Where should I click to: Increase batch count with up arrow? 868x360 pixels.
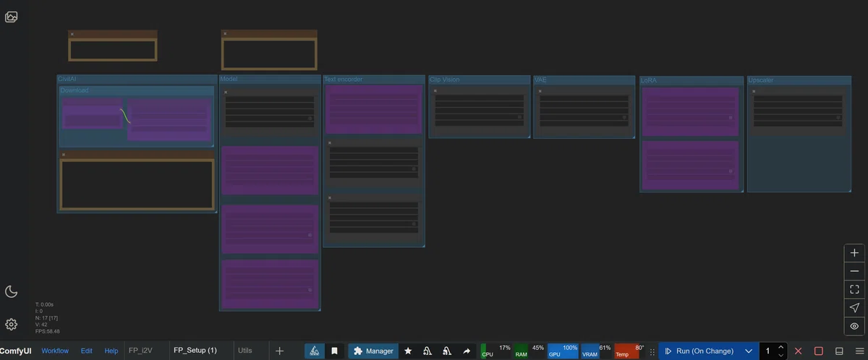pyautogui.click(x=780, y=347)
